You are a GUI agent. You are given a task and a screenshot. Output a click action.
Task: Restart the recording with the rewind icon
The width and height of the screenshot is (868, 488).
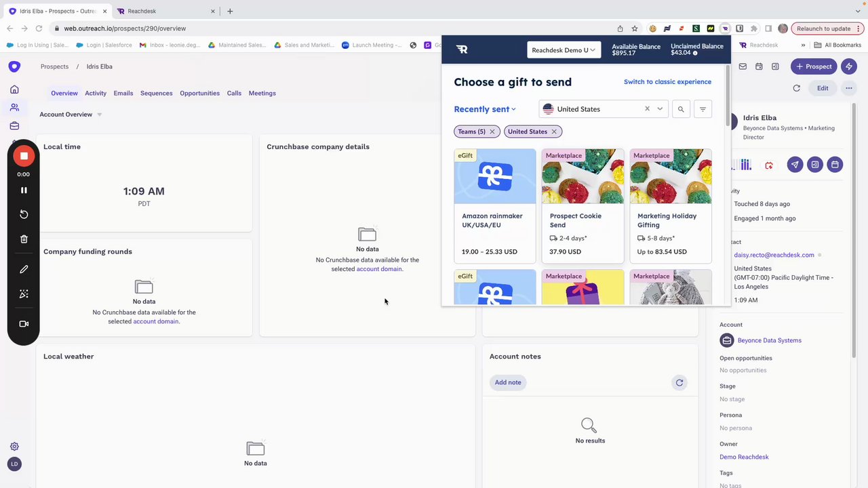click(24, 214)
